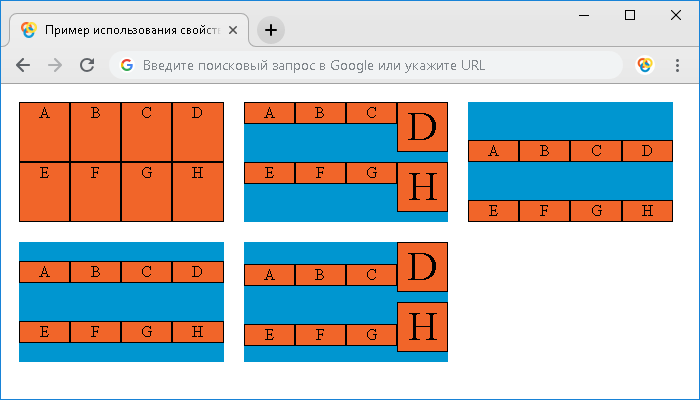700x400 pixels.
Task: Click box A in the first container
Action: tap(44, 132)
